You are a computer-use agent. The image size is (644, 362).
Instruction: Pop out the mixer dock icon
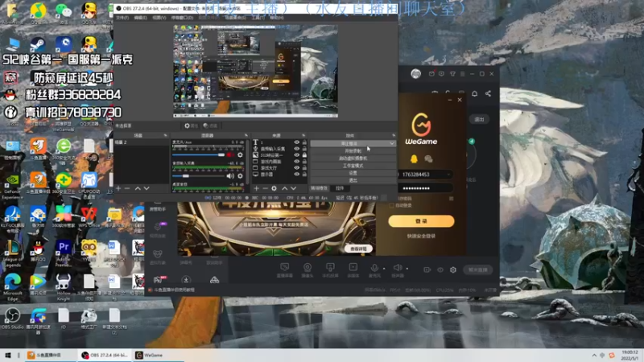[x=246, y=135]
